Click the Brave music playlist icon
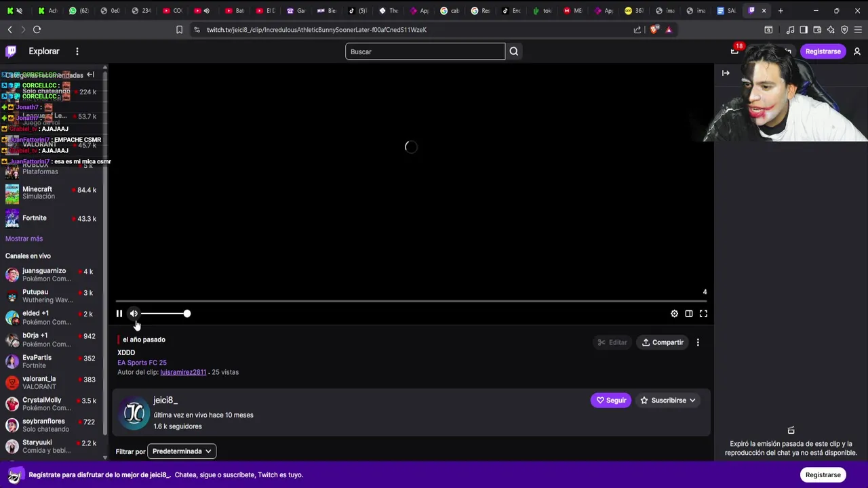Viewport: 868px width, 488px height. [790, 30]
